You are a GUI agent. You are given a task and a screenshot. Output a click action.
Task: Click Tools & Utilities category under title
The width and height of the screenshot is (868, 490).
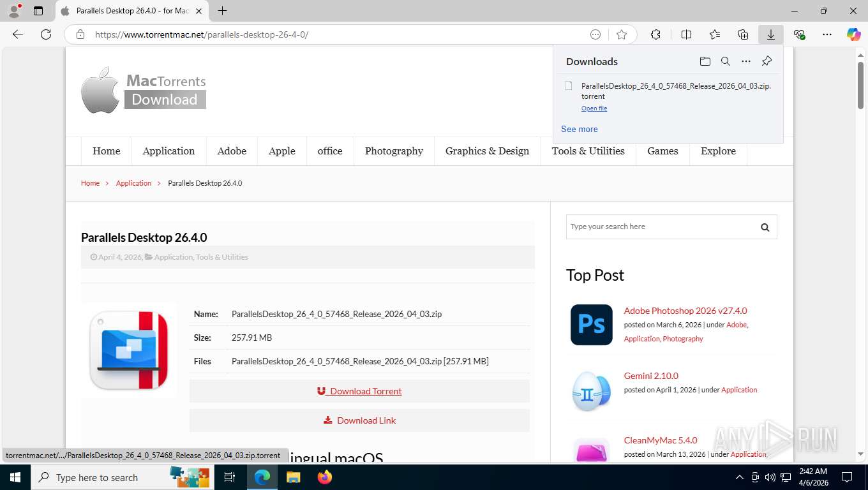point(222,257)
